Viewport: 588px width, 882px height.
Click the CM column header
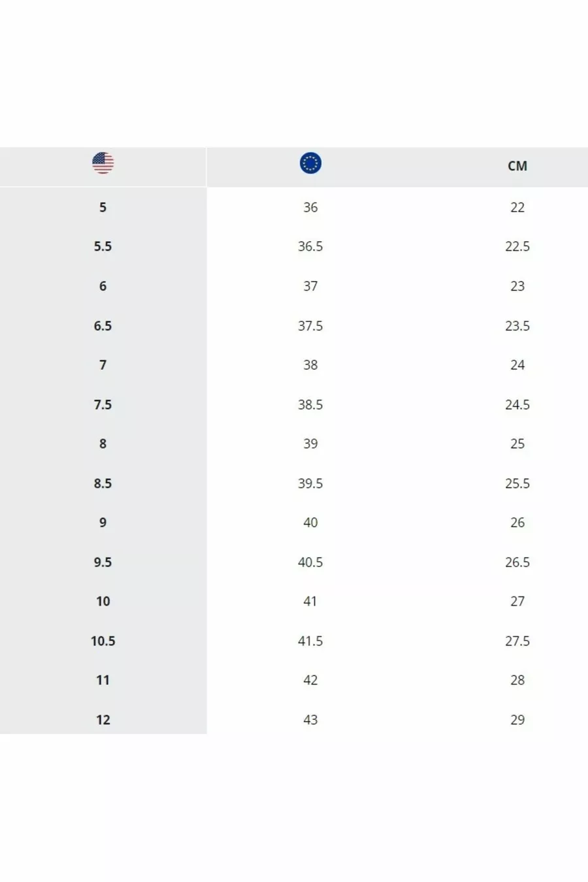[517, 166]
